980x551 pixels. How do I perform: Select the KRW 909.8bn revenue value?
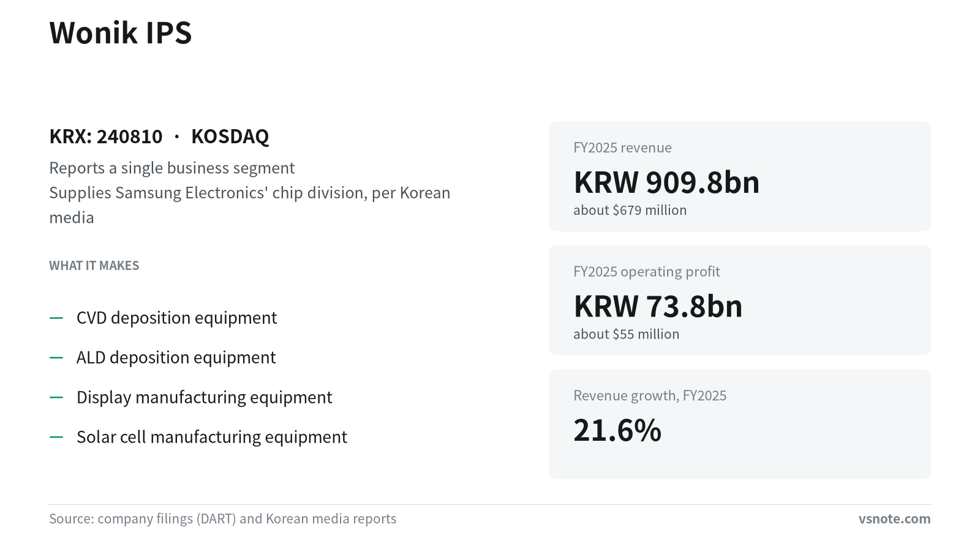(x=666, y=182)
